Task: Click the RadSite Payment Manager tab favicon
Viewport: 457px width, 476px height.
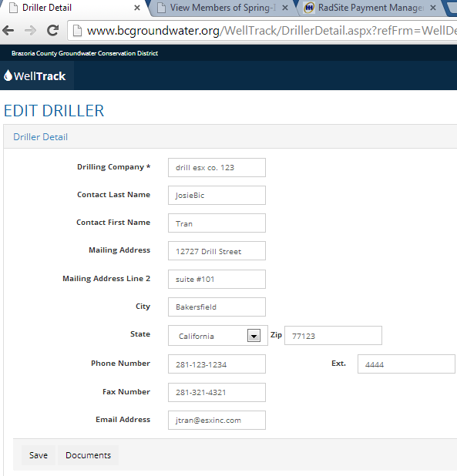Action: click(309, 8)
